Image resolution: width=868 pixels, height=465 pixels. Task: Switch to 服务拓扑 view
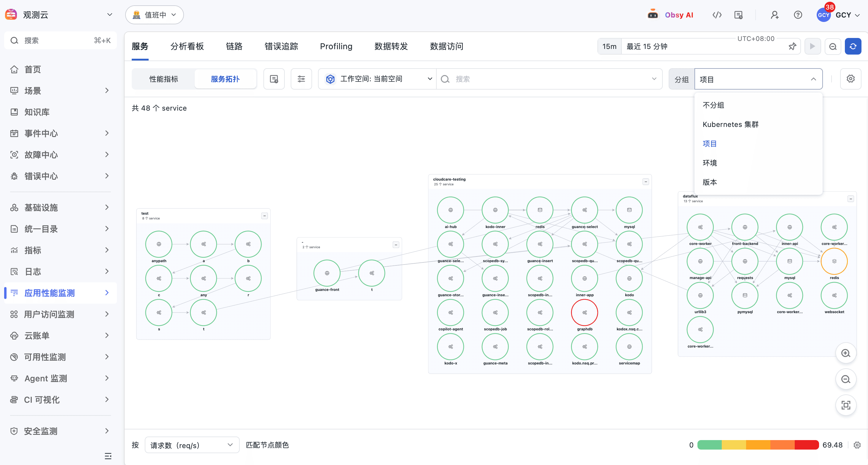point(225,79)
